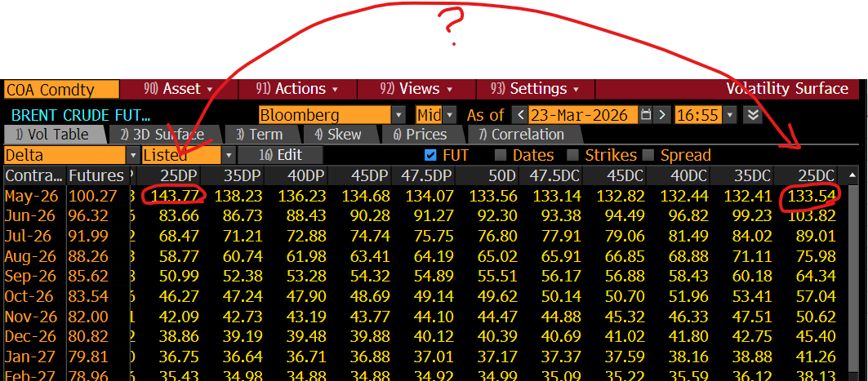Image resolution: width=868 pixels, height=381 pixels.
Task: Click the May-26 25DC value 133.54
Action: click(810, 196)
